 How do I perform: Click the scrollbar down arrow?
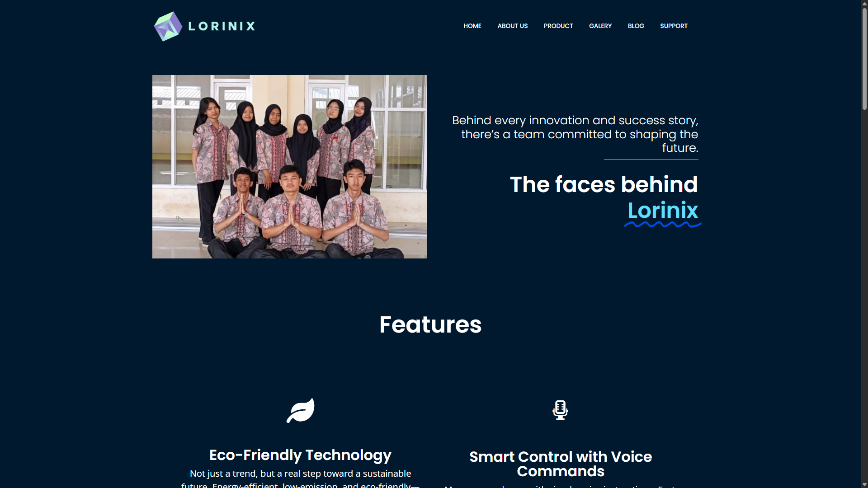coord(864,484)
